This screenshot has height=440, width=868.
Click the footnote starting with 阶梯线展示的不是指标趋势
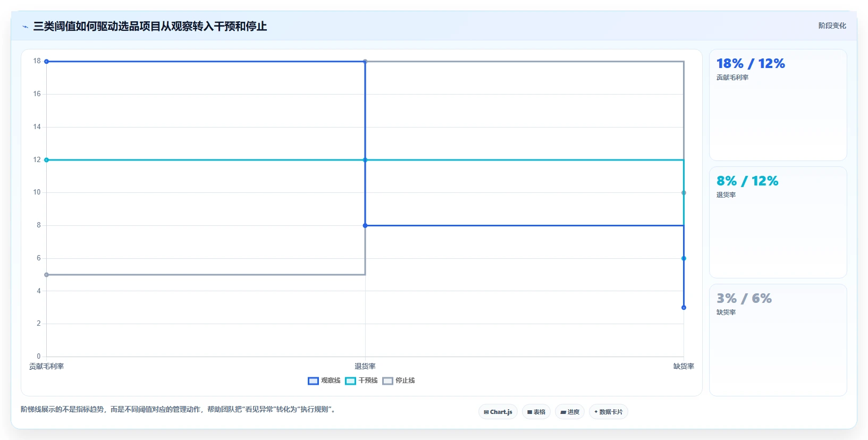[178, 409]
